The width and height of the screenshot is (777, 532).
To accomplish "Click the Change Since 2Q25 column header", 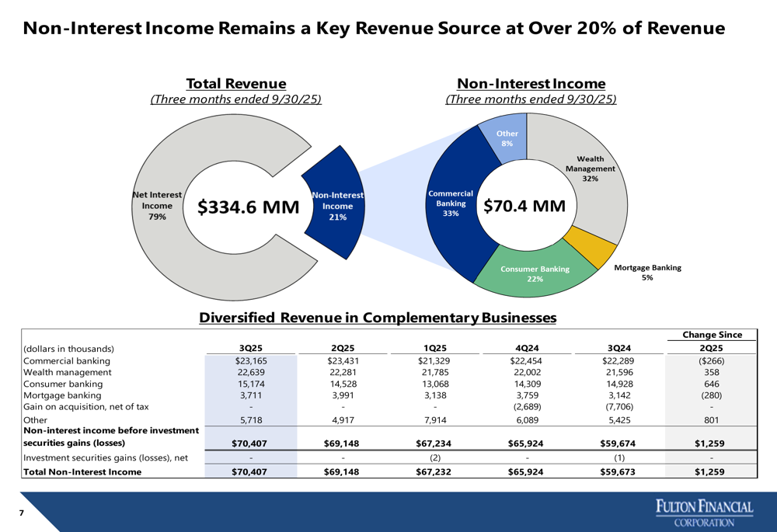I will pos(712,341).
